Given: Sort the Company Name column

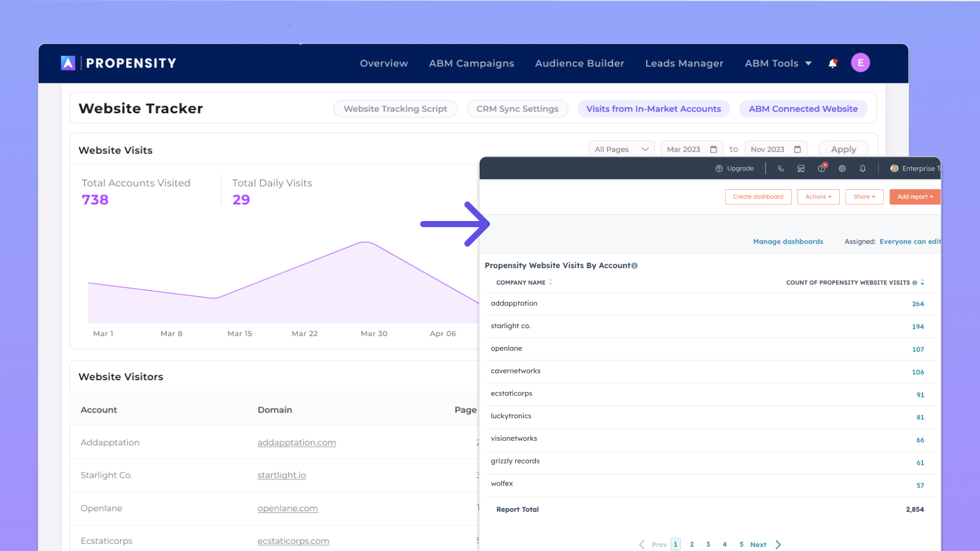Looking at the screenshot, I should click(x=550, y=282).
